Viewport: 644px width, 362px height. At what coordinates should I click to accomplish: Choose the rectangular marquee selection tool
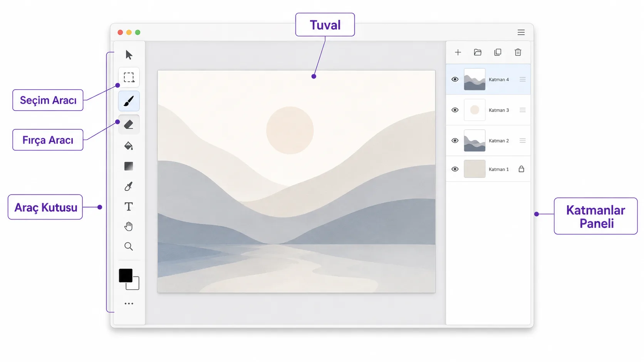pos(129,77)
